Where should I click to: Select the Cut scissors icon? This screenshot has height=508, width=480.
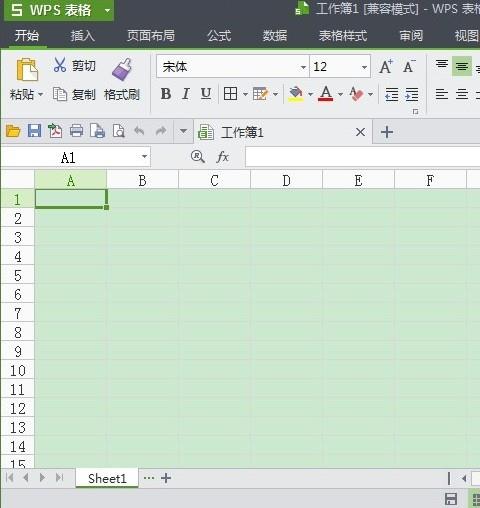[x=60, y=65]
